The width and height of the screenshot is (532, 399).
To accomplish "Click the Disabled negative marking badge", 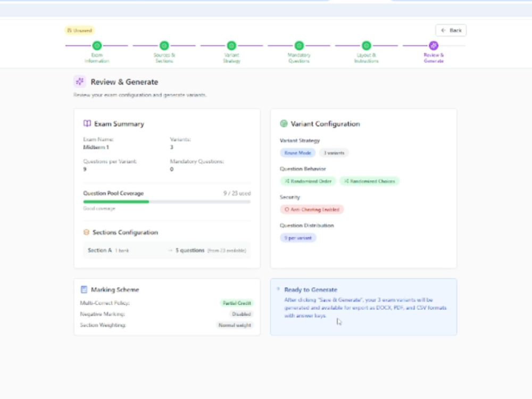I will point(241,314).
